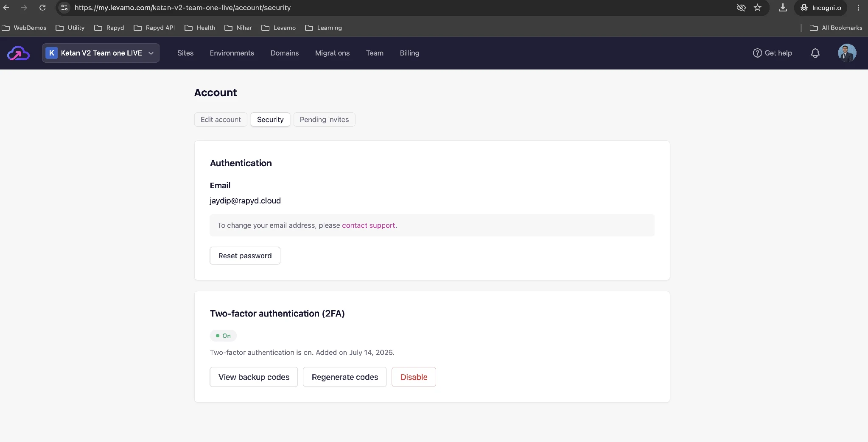Open the notifications bell
Screen dimensions: 868x442
[815, 53]
